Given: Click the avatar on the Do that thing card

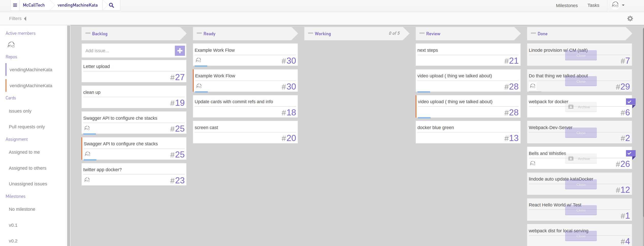Looking at the screenshot, I should tap(533, 86).
